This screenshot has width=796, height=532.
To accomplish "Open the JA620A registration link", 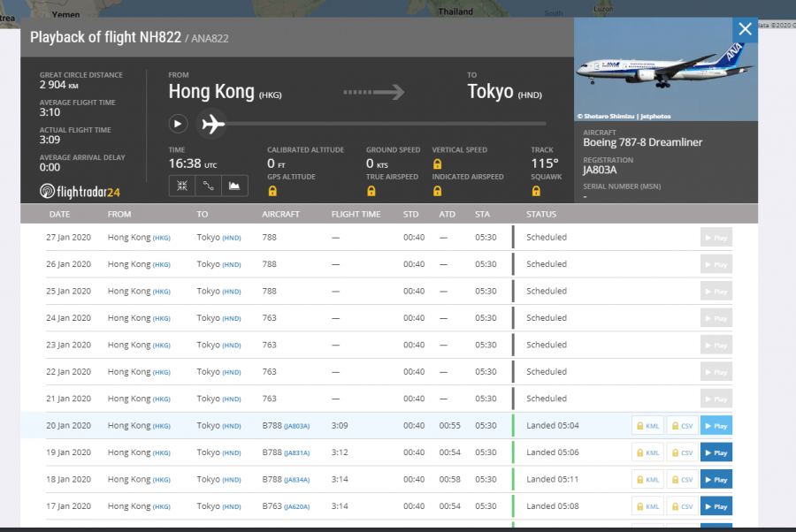I will coord(296,507).
